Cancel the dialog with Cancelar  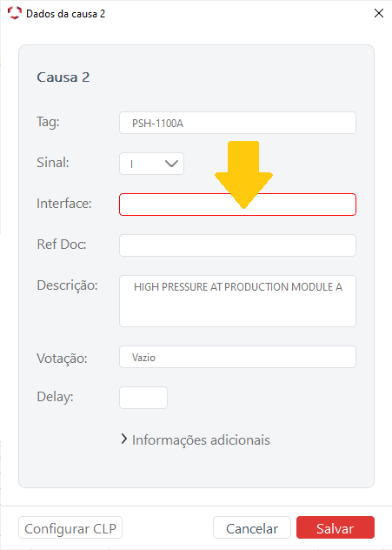[x=252, y=527]
